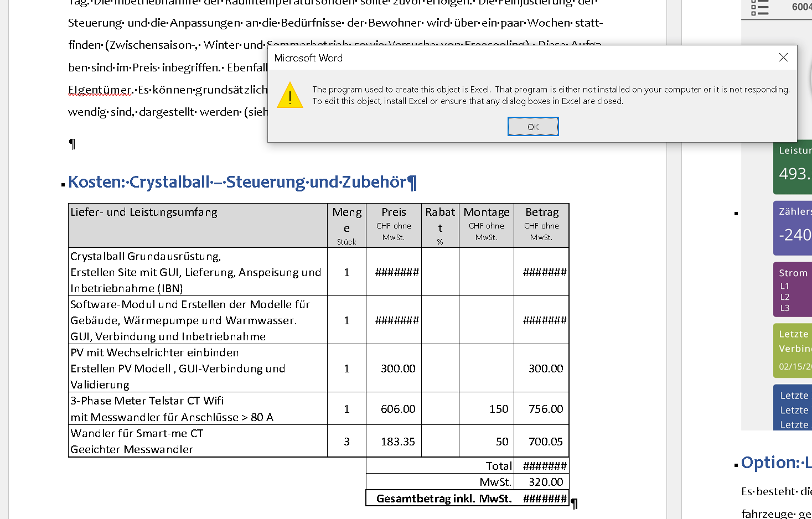This screenshot has width=812, height=519.
Task: Click MwSt. value 320.00
Action: coord(546,482)
